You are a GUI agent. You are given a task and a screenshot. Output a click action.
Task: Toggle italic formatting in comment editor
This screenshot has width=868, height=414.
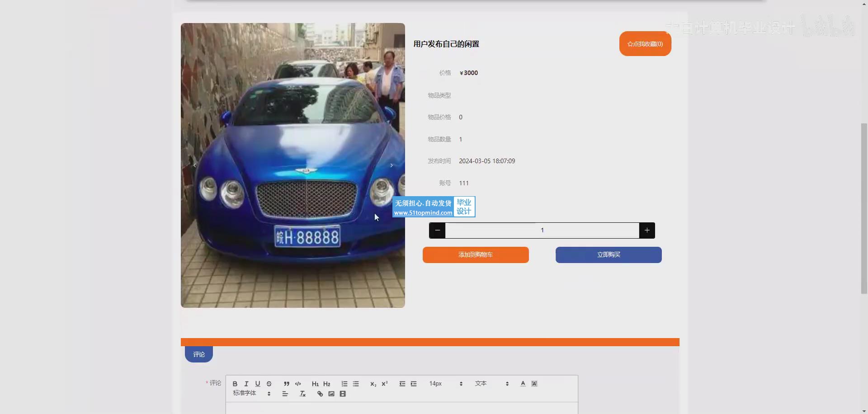pos(246,384)
